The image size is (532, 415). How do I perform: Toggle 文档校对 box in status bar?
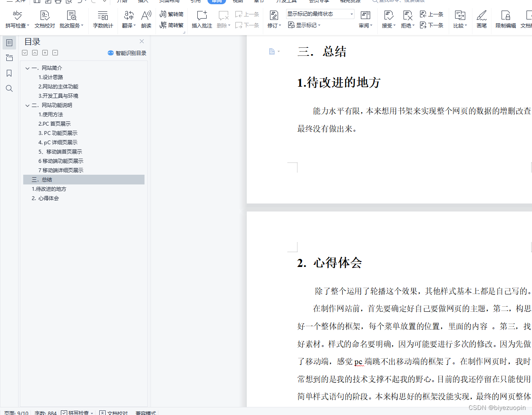point(102,413)
